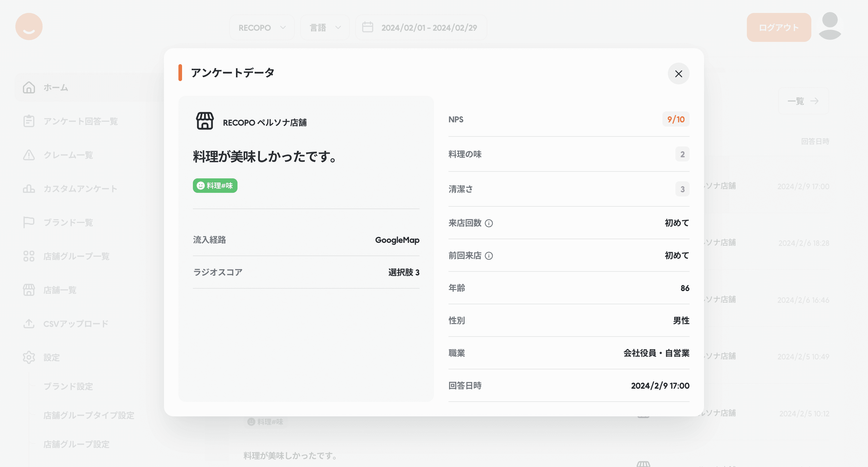
Task: Open 店舗グループ一覧 from the sidebar
Action: [76, 256]
